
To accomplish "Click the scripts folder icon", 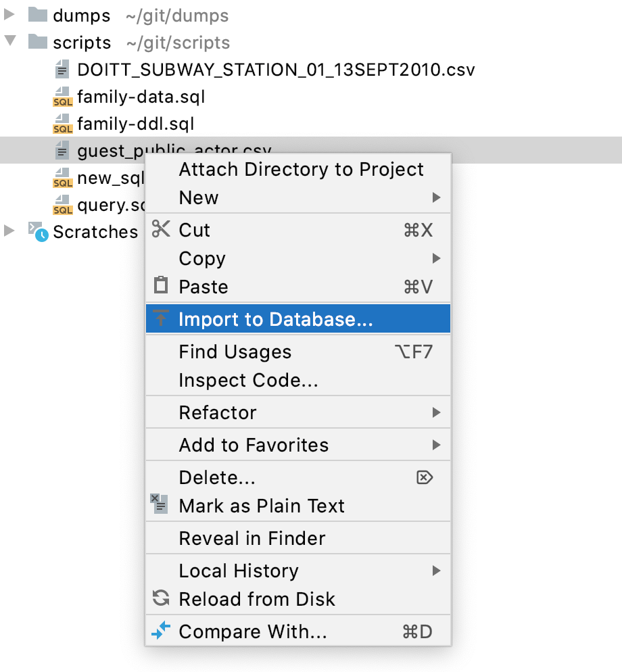I will pyautogui.click(x=38, y=41).
